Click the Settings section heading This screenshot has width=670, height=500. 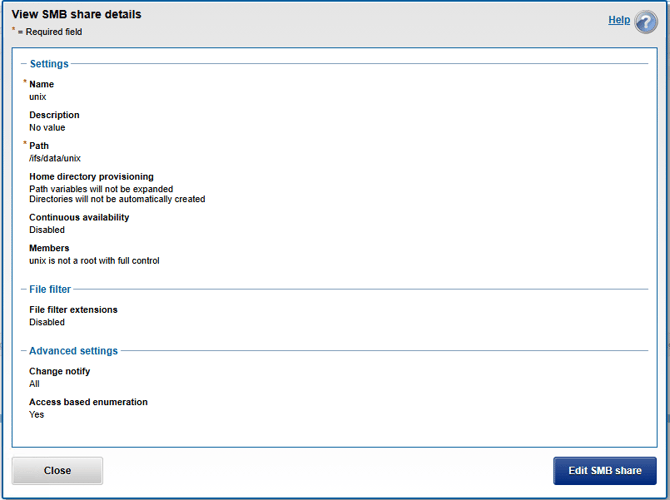tap(48, 64)
